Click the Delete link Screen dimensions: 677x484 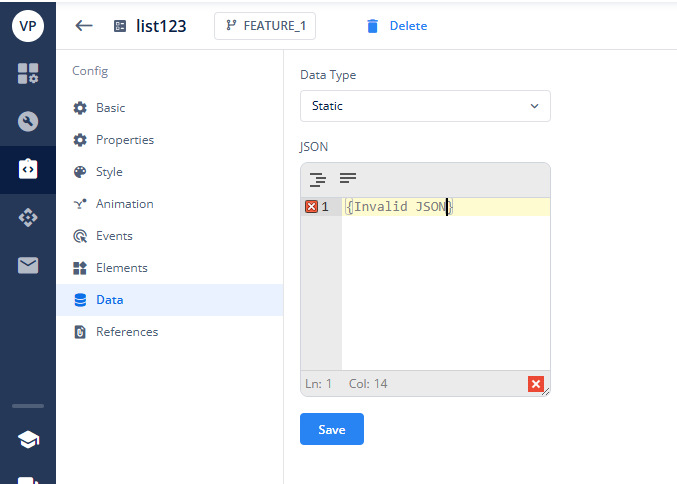[408, 26]
